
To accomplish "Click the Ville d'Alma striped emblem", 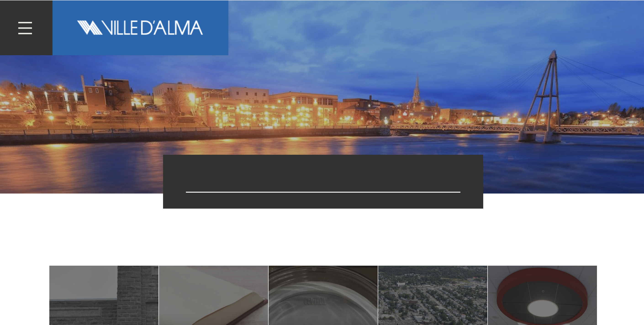I will [x=90, y=27].
